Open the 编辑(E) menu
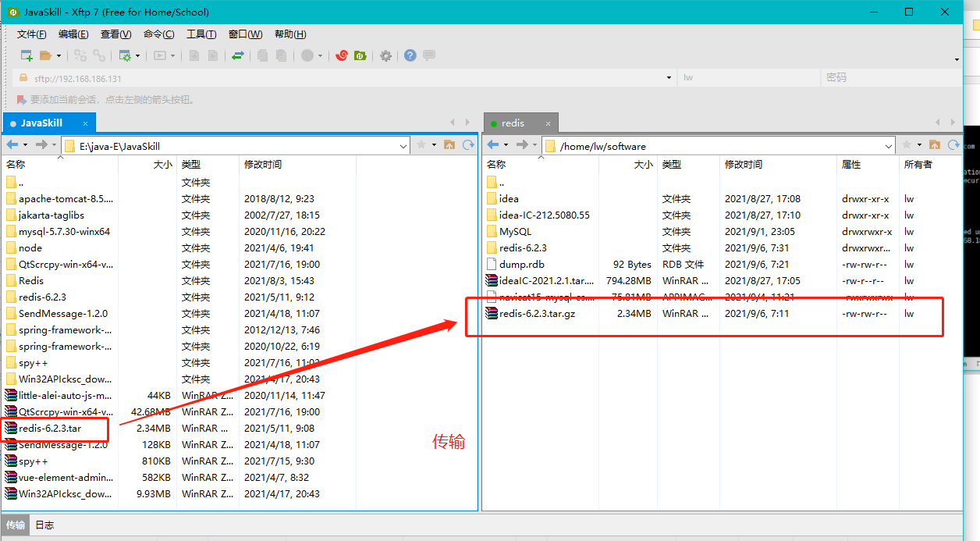Image resolution: width=980 pixels, height=541 pixels. tap(73, 34)
